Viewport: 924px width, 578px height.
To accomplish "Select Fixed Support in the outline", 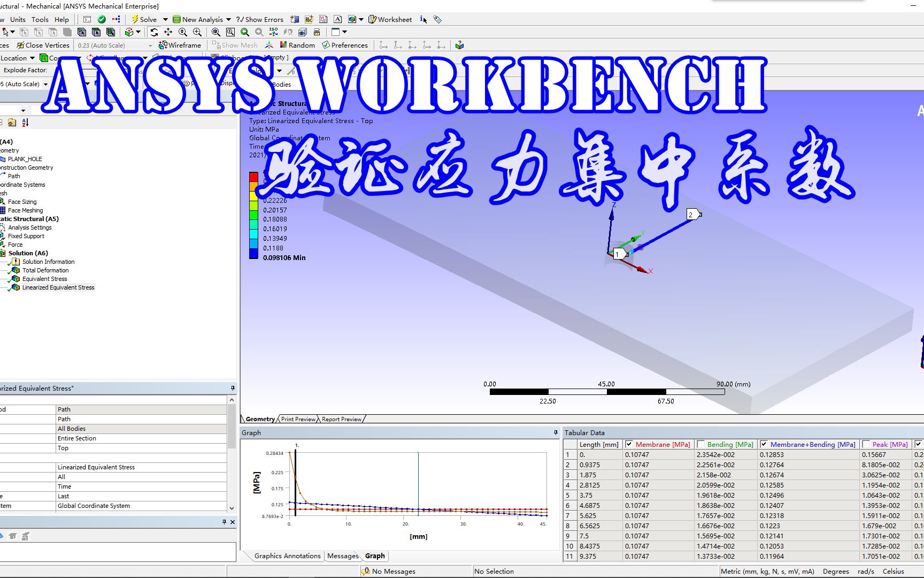I will (x=26, y=236).
